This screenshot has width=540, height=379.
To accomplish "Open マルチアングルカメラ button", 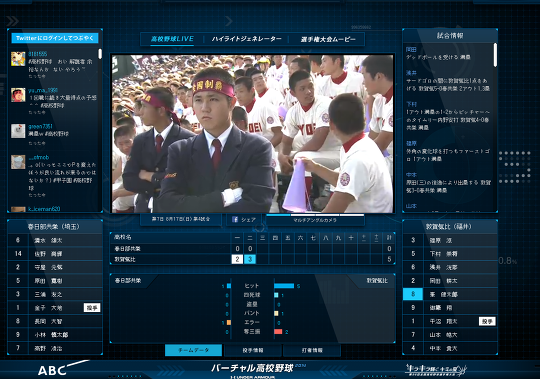I will [315, 220].
